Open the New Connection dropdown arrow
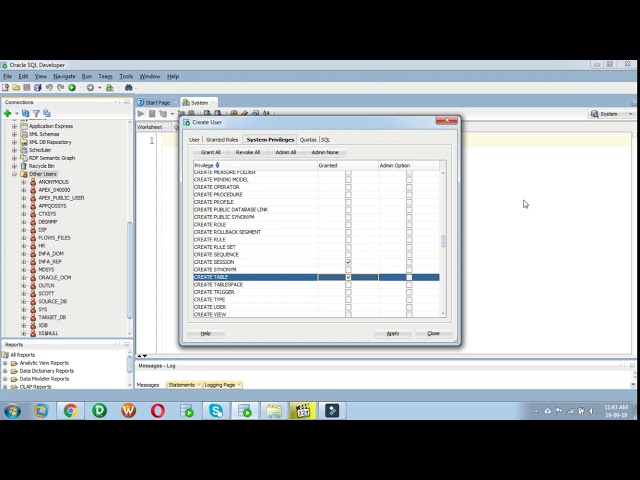Image resolution: width=640 pixels, height=480 pixels. point(17,113)
